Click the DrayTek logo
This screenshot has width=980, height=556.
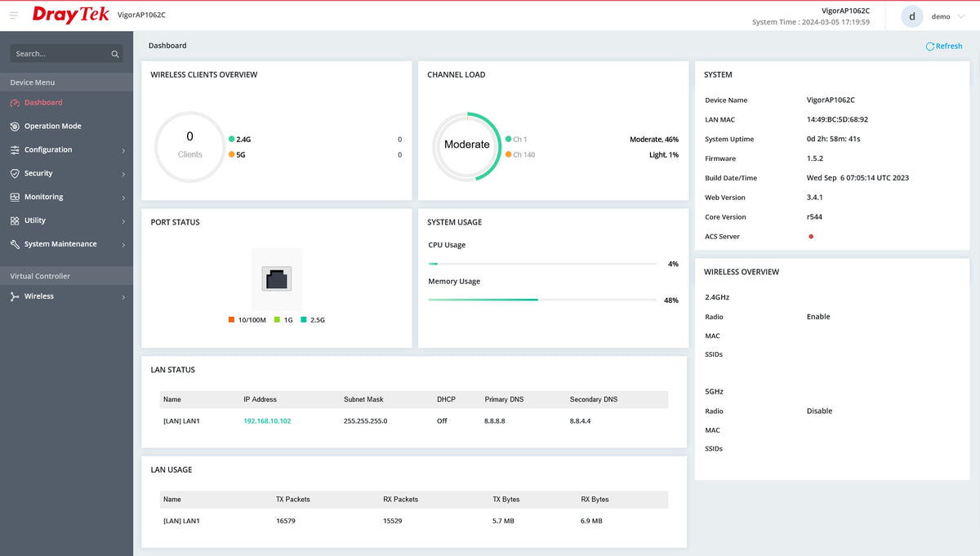[70, 15]
